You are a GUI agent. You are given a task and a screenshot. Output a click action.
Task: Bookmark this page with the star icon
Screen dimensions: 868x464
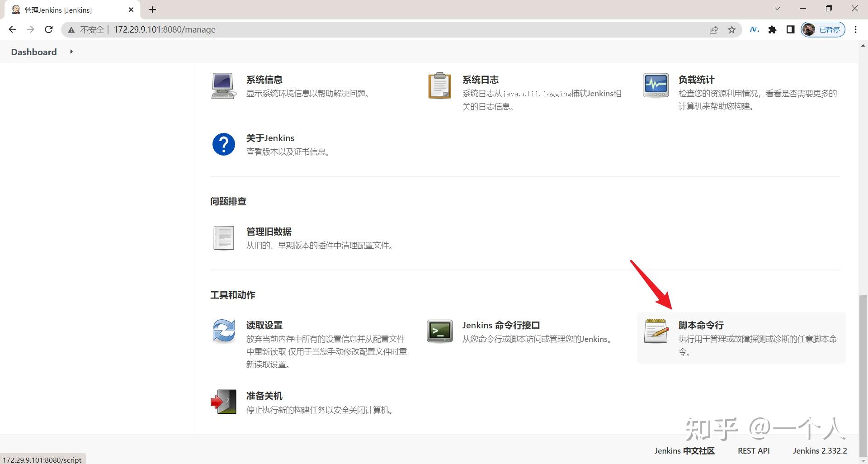pos(732,30)
